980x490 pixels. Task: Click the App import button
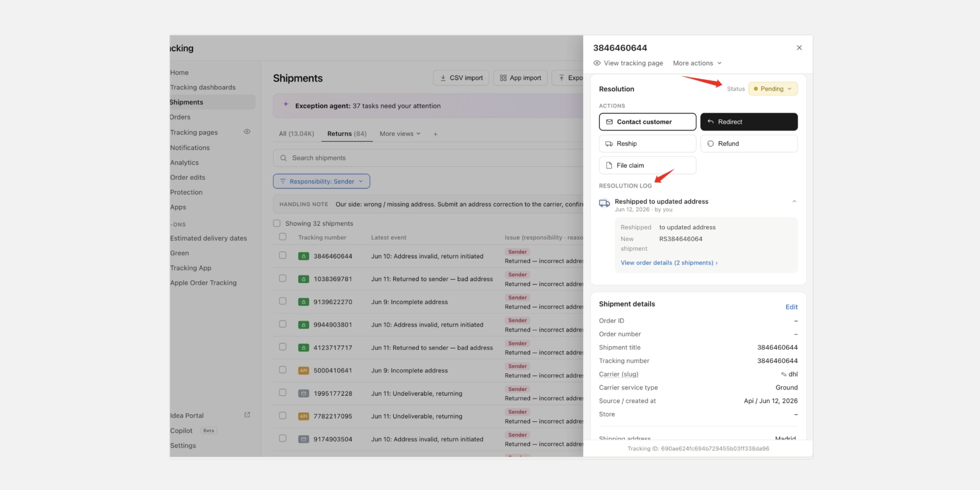[x=520, y=78]
